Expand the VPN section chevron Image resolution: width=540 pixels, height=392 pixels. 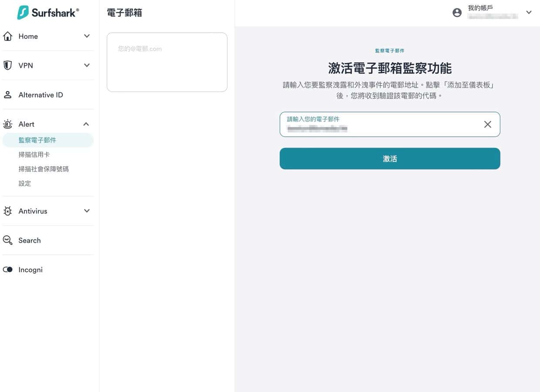click(87, 65)
